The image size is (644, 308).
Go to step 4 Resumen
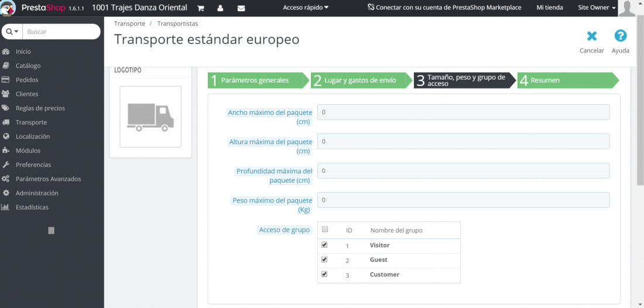coord(568,80)
